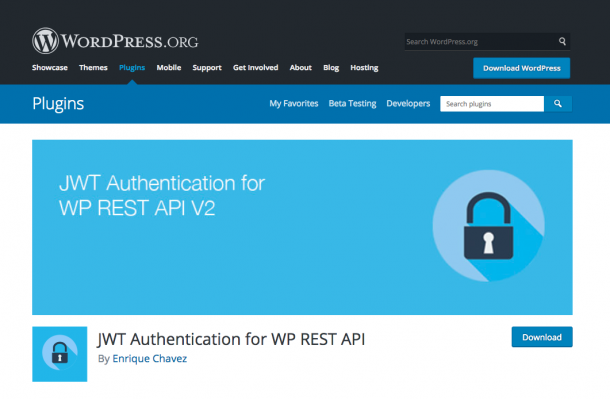610x399 pixels.
Task: Go to the Mobile section
Action: [169, 68]
